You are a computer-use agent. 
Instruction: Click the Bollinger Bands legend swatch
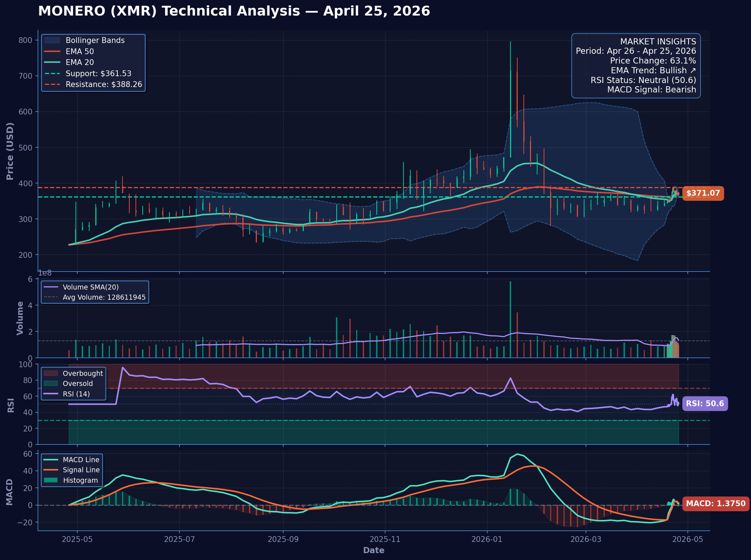(52, 40)
